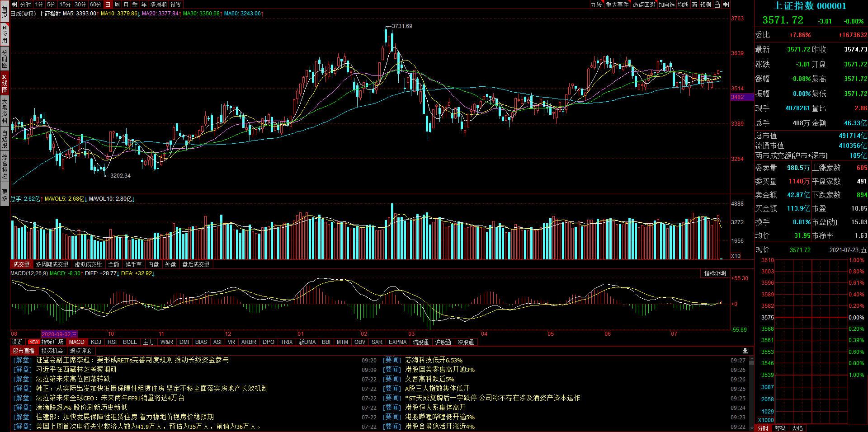The height and width of the screenshot is (432, 868).
Task: Select the 月 monthly timeframe
Action: coord(126,5)
